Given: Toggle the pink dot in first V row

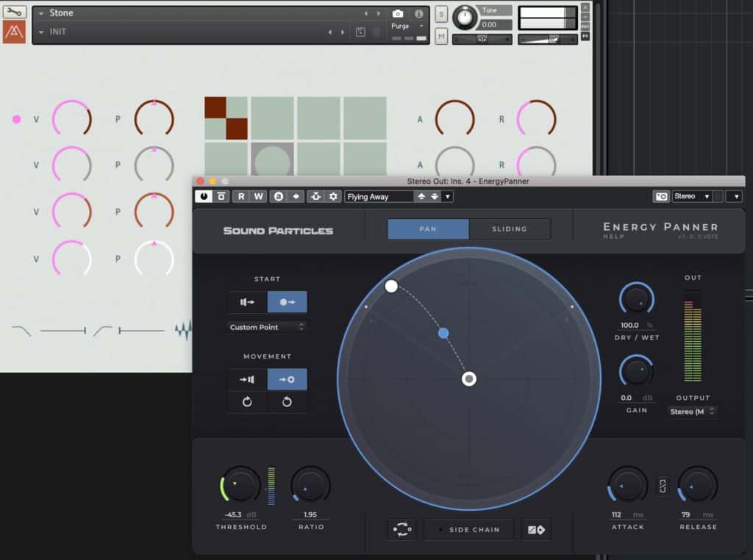Looking at the screenshot, I should coord(16,119).
